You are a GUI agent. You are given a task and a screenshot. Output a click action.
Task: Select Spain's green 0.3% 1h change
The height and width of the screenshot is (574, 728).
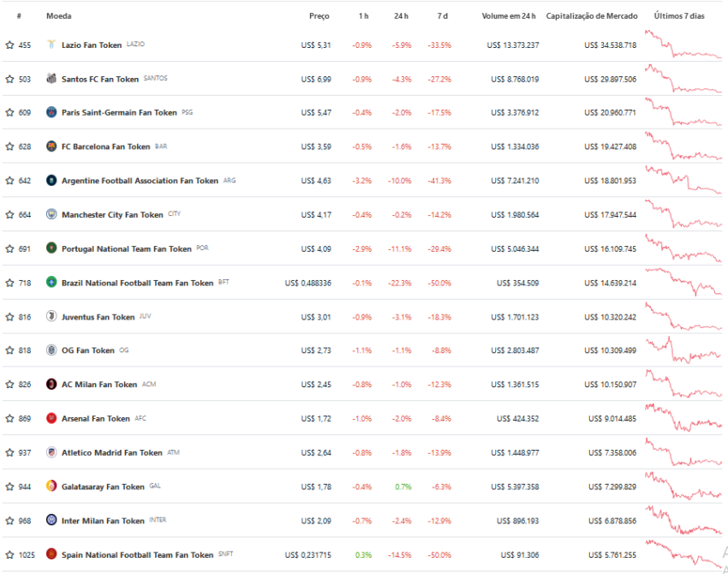363,555
